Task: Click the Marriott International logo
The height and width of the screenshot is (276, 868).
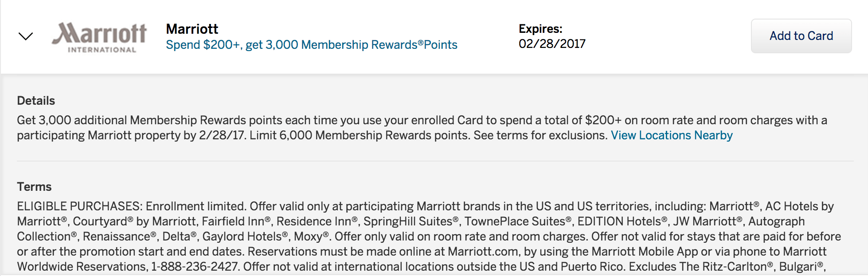Action: [99, 38]
